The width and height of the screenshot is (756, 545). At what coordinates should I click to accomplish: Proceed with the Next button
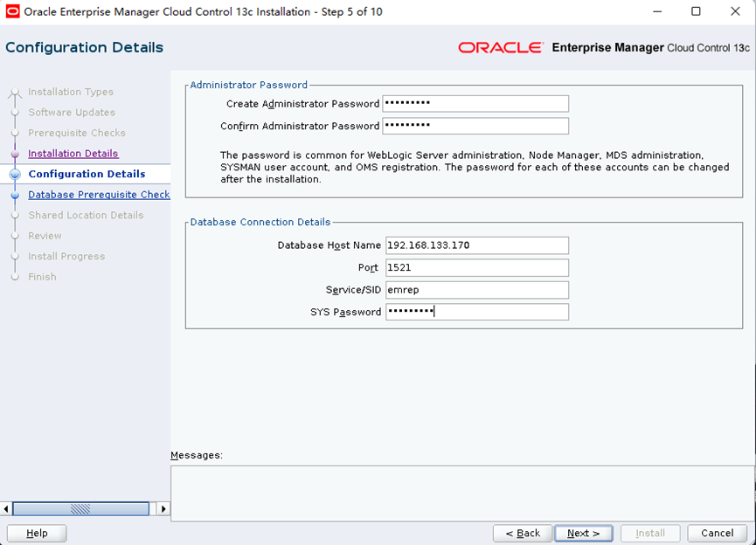(x=584, y=533)
